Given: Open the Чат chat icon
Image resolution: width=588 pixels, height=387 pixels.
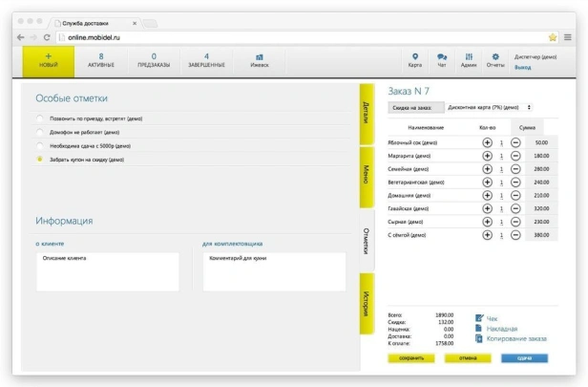Looking at the screenshot, I should tap(442, 56).
